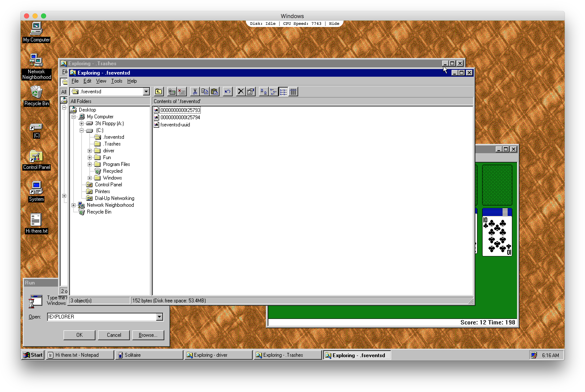585x392 pixels.
Task: Select Desktop at top of tree
Action: point(87,110)
